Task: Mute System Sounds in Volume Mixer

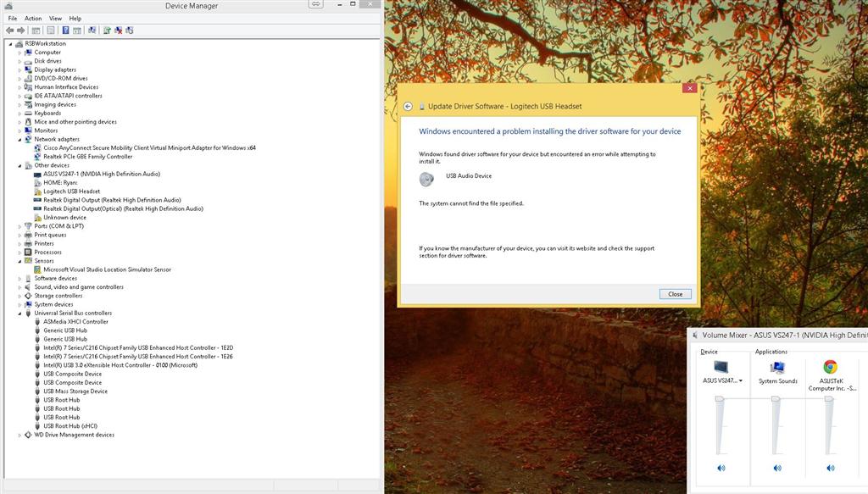Action: pyautogui.click(x=777, y=468)
